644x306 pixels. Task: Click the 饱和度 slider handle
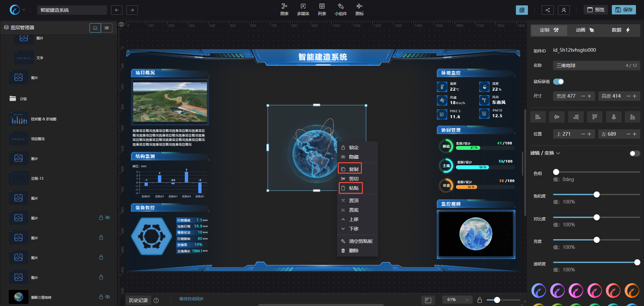point(596,194)
